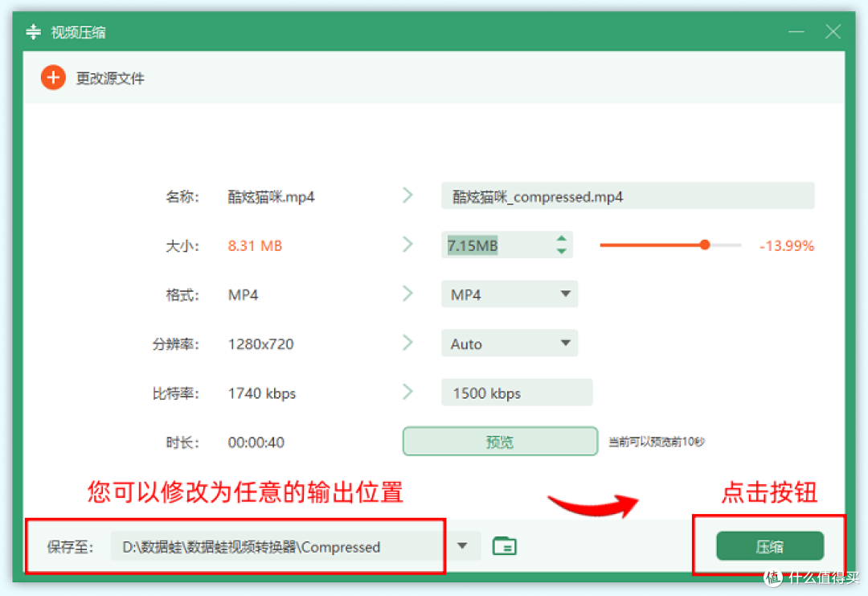Click the compression ratio slider handle

[x=705, y=245]
